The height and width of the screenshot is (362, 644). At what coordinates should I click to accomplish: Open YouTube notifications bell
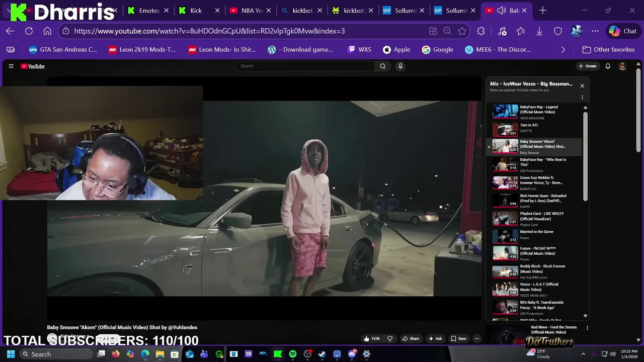coord(608,66)
